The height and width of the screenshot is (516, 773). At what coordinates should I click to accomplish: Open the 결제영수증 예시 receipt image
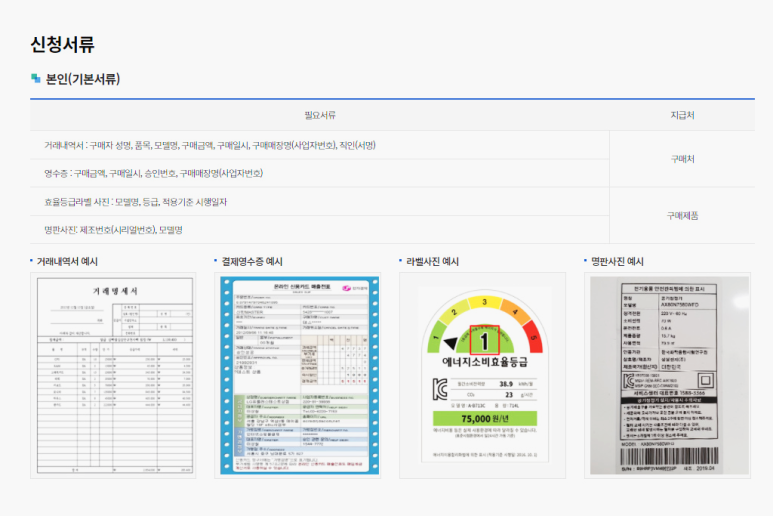pos(299,376)
